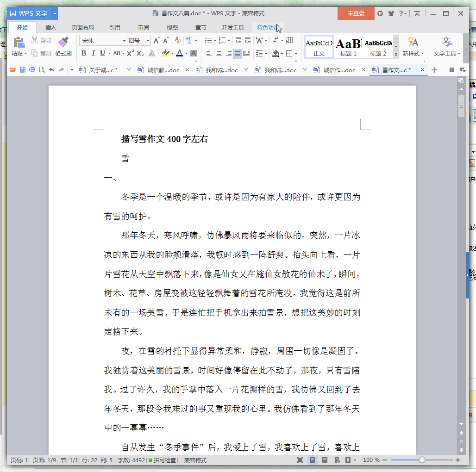Click zoom in plus button

pos(458,460)
